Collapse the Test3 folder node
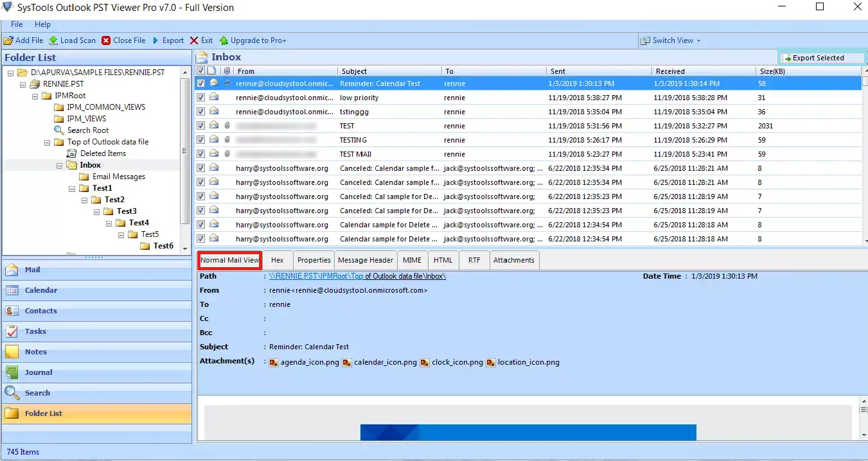Viewport: 868px width, 461px height. click(96, 211)
